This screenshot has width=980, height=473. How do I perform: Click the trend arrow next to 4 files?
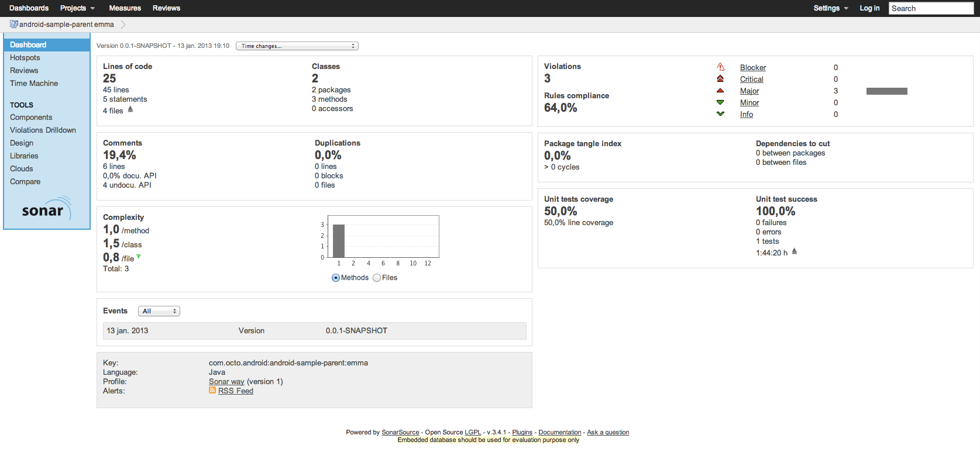pos(130,109)
